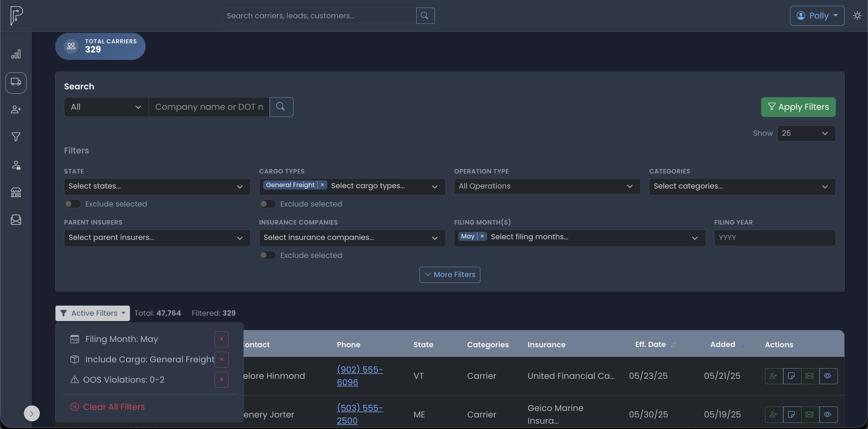
Task: Open the Show 25 results dropdown
Action: click(806, 133)
